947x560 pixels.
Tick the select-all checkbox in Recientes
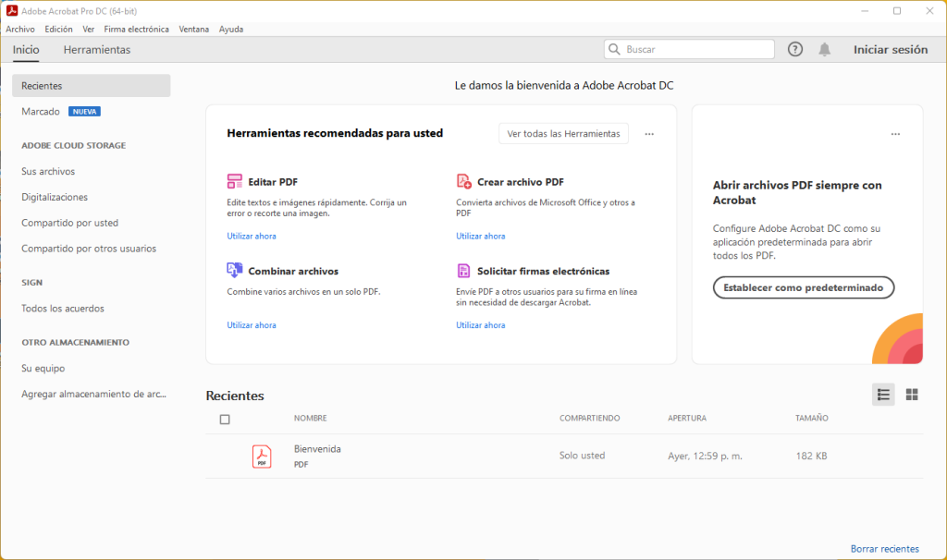[x=225, y=420]
